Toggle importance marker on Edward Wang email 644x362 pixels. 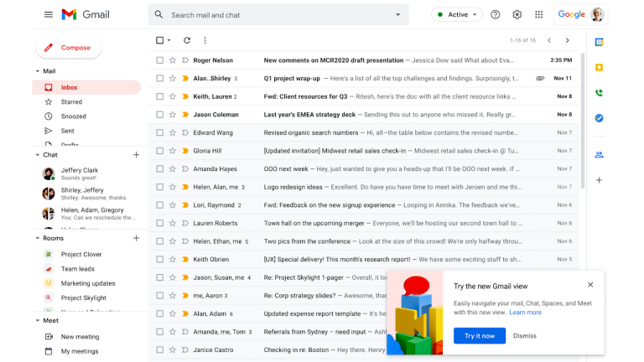[x=185, y=132]
